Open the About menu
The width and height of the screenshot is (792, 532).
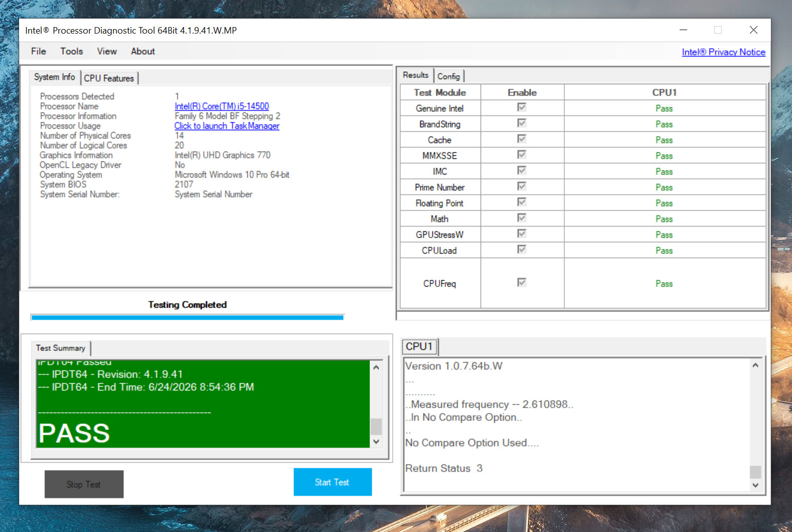point(143,51)
